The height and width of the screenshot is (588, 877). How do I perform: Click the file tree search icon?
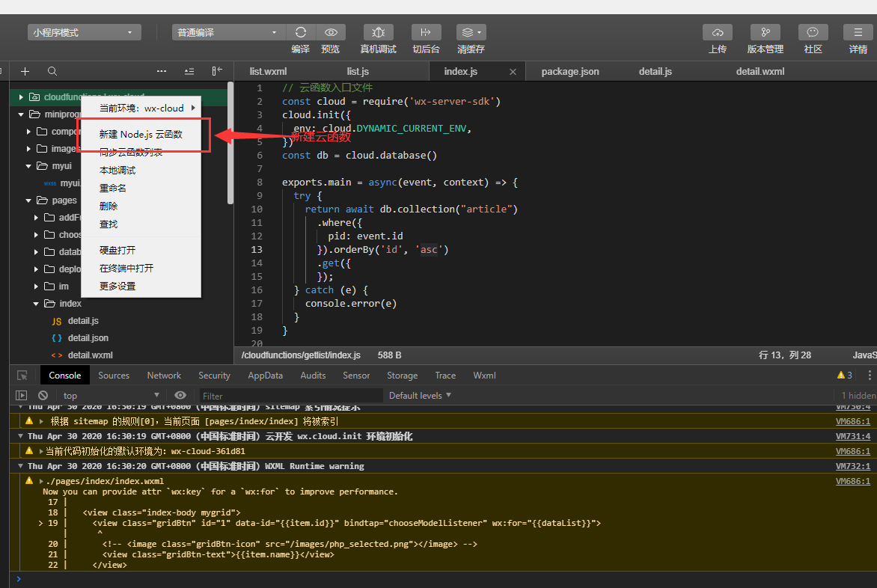(52, 71)
